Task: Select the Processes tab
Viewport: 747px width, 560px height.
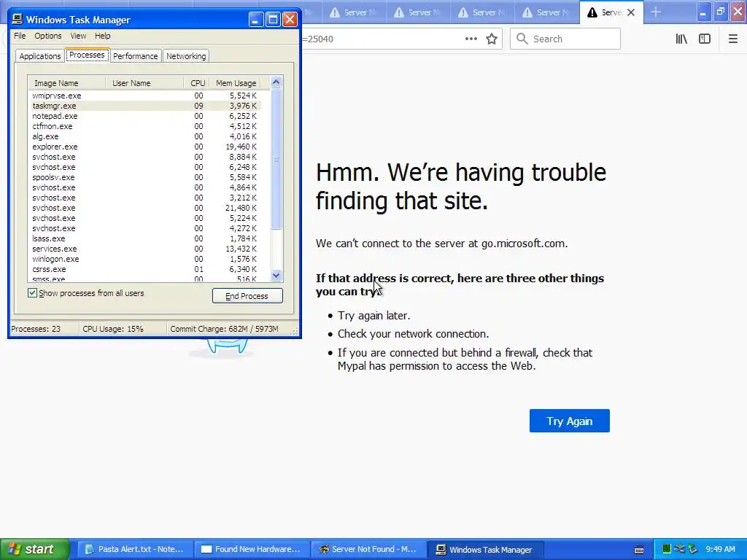Action: (x=87, y=55)
